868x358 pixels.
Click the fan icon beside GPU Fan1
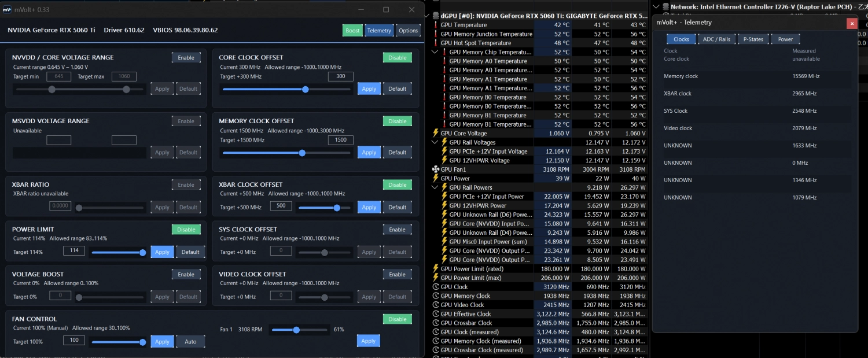(x=436, y=169)
